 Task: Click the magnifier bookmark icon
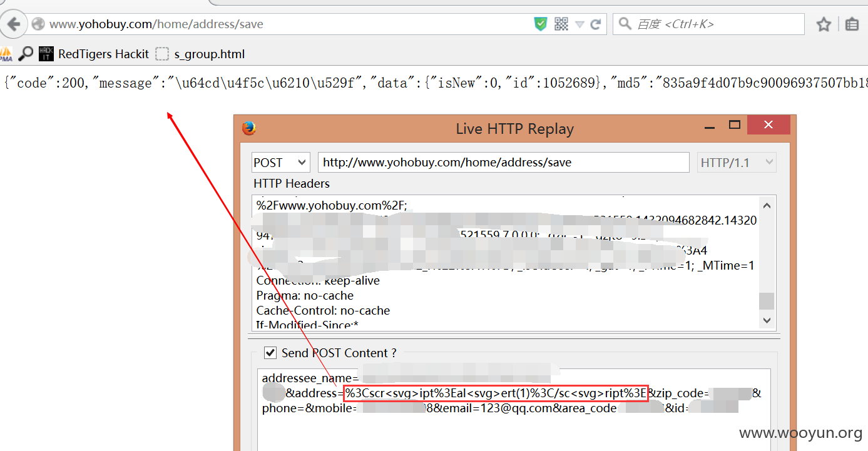(x=26, y=54)
